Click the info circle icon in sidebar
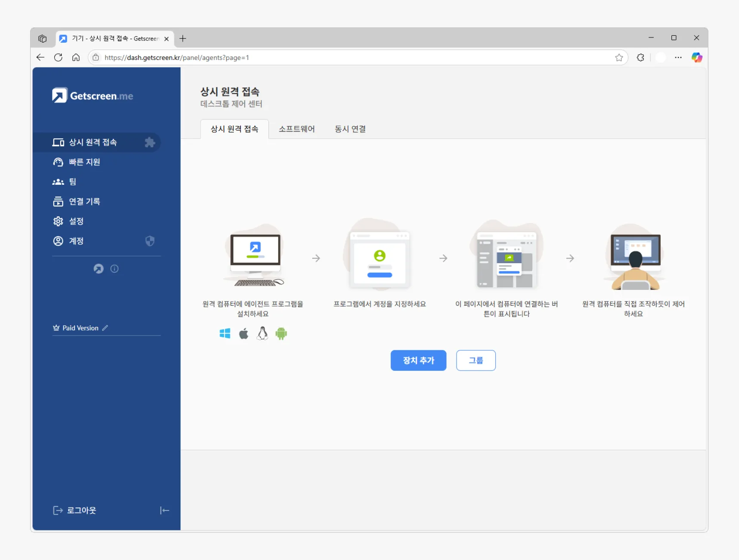The height and width of the screenshot is (560, 739). coord(115,269)
